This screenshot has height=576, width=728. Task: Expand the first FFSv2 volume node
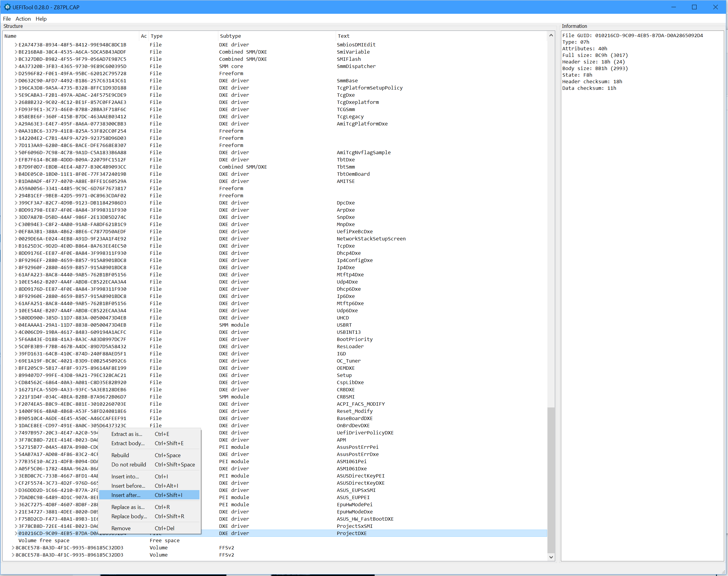click(13, 548)
